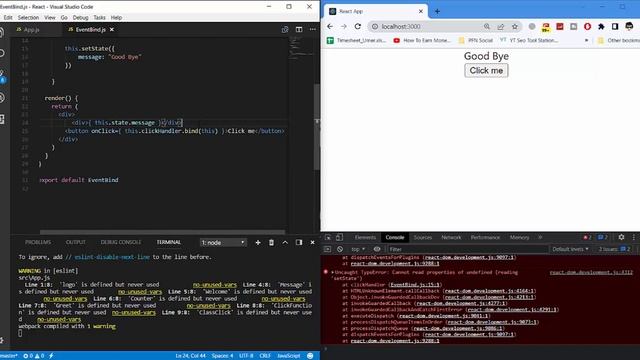Click the red error count badge
Viewport: 640px width, 360px height.
click(x=587, y=237)
